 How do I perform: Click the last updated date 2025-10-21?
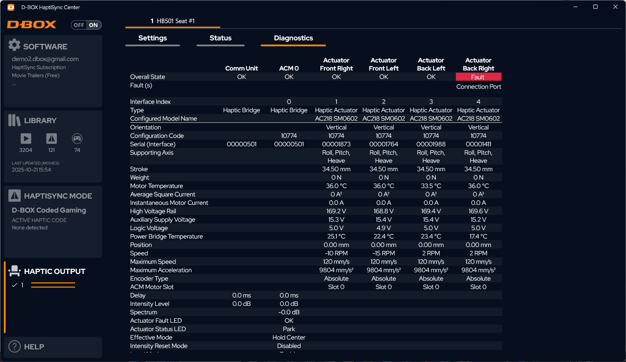(31, 170)
